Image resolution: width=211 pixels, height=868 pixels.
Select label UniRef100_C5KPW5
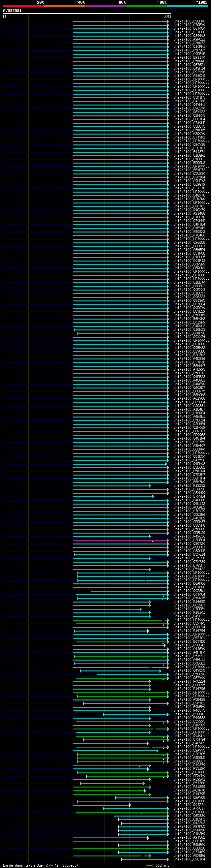[190, 130]
